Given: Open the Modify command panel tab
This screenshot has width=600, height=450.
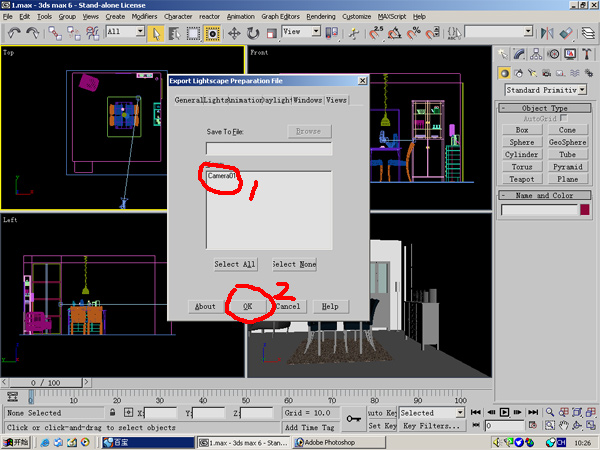Looking at the screenshot, I should pyautogui.click(x=521, y=56).
